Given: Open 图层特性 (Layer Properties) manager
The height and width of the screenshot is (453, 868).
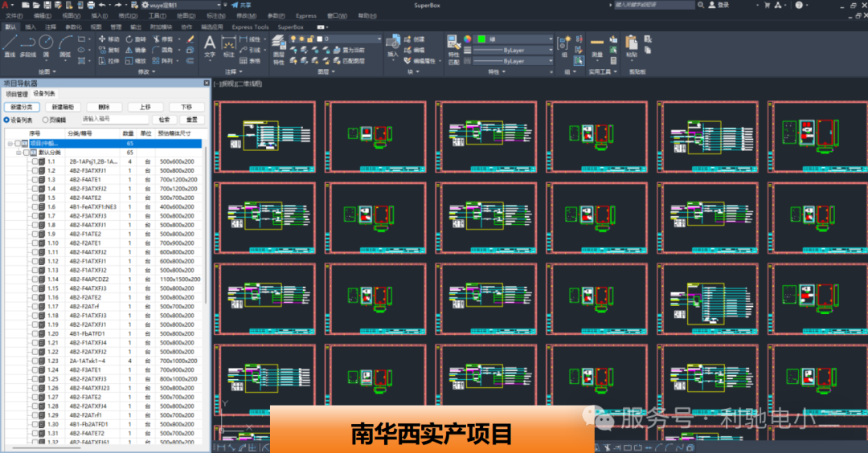Looking at the screenshot, I should click(278, 50).
